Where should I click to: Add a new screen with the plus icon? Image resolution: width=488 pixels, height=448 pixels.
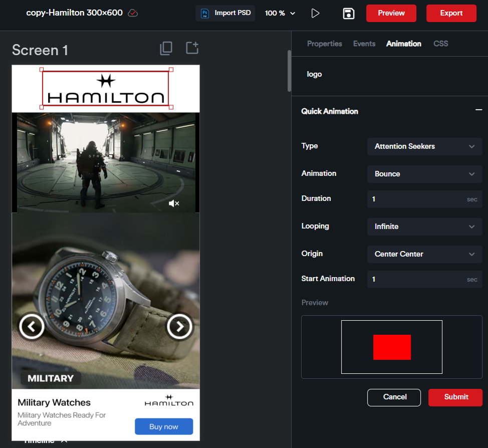pos(192,48)
